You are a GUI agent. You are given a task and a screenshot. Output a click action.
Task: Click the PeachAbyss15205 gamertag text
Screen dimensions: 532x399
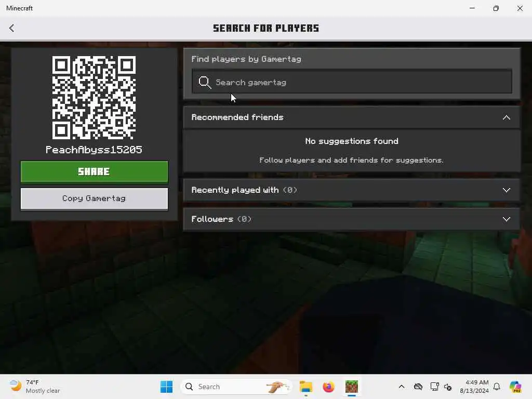(x=94, y=150)
